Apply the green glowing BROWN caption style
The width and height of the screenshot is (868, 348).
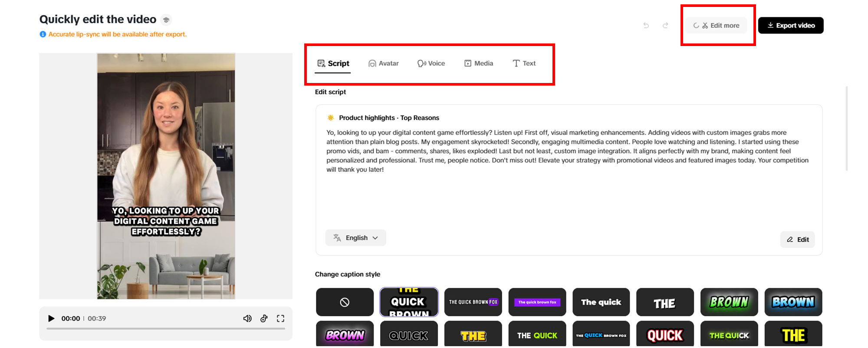tap(729, 302)
